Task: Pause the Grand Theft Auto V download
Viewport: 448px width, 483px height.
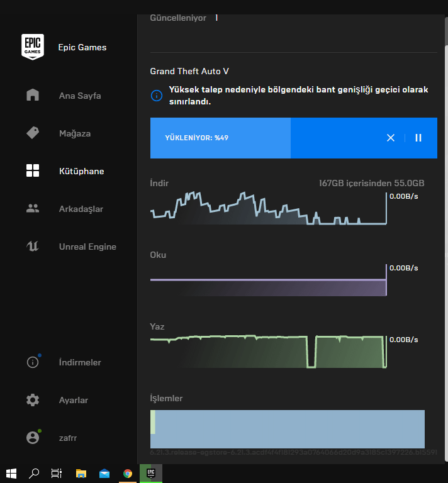Action: pos(418,138)
